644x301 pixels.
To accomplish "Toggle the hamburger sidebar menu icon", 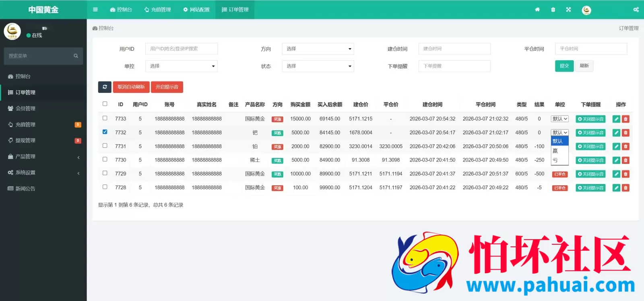I will point(95,9).
